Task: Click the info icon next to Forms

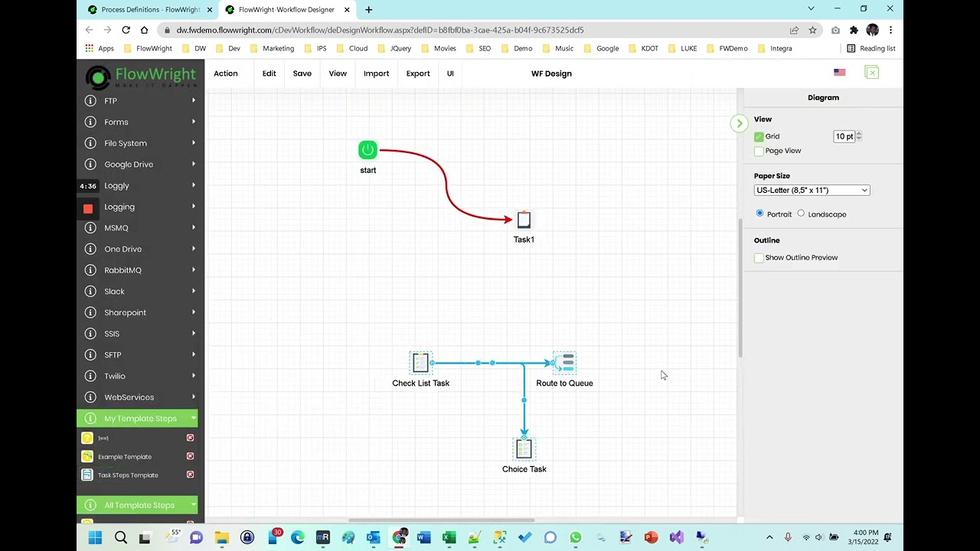Action: click(x=90, y=122)
